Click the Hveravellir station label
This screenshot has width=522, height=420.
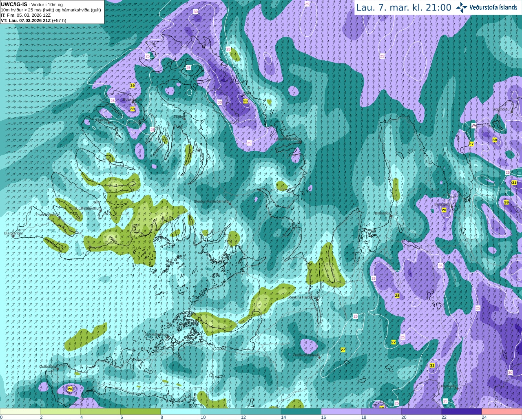tap(448, 386)
